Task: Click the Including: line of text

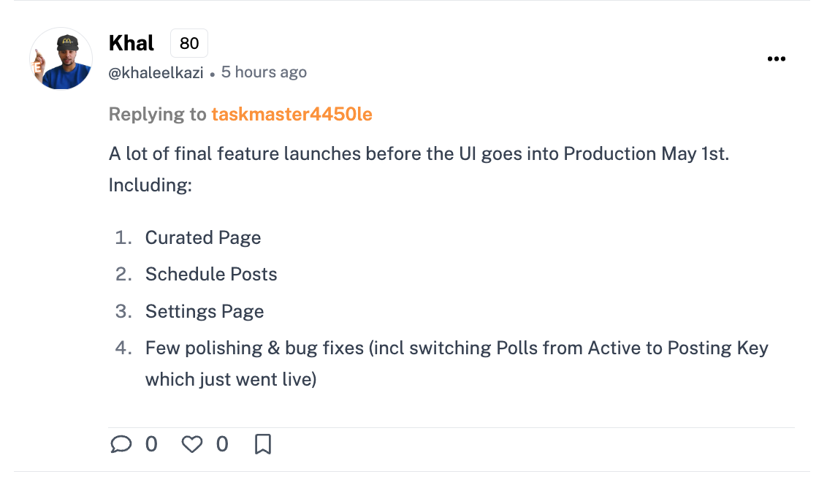Action: pos(150,185)
